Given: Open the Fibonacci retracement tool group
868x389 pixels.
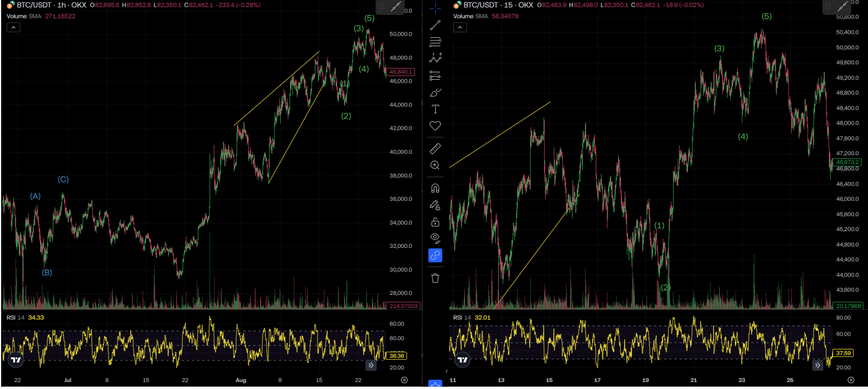Looking at the screenshot, I should point(435,41).
